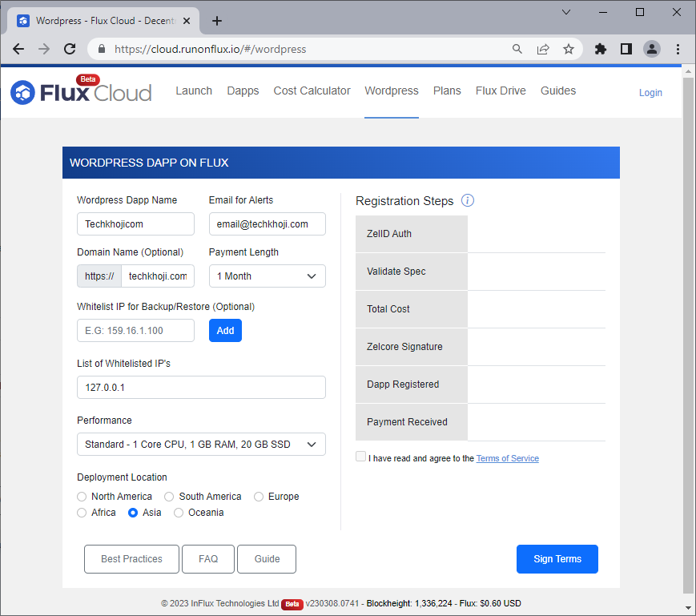Click the Dapp Registered step
696x616 pixels.
coord(412,384)
